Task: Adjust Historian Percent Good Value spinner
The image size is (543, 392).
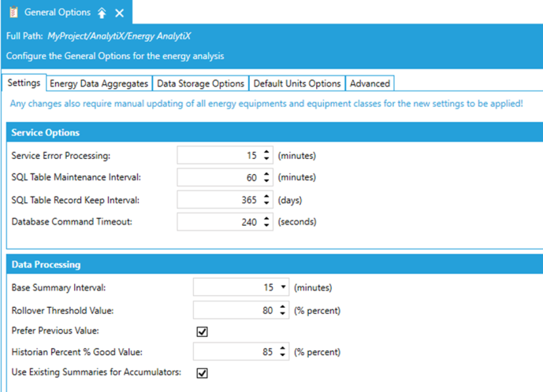Action: click(283, 352)
